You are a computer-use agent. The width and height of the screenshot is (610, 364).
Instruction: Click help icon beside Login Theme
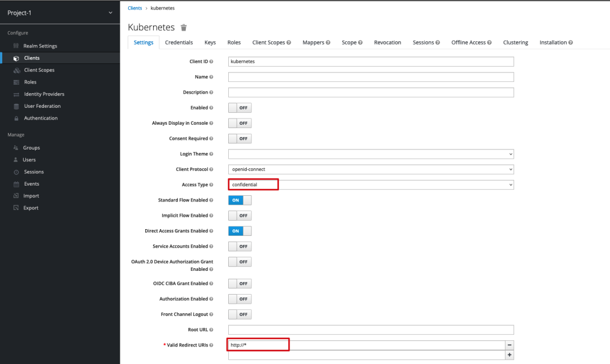[211, 154]
